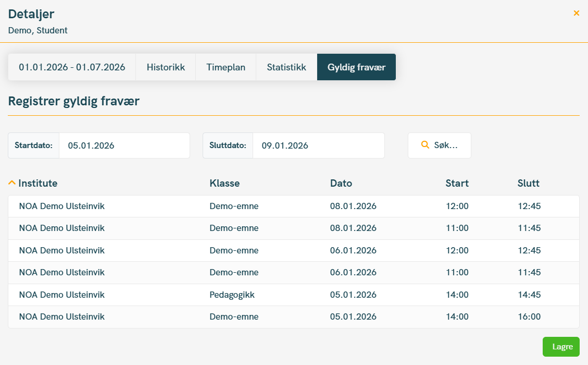
Task: Click the search magnifier icon
Action: click(425, 145)
